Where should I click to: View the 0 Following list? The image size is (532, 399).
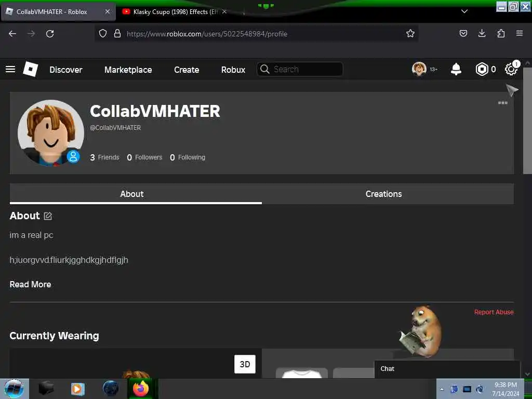[188, 157]
